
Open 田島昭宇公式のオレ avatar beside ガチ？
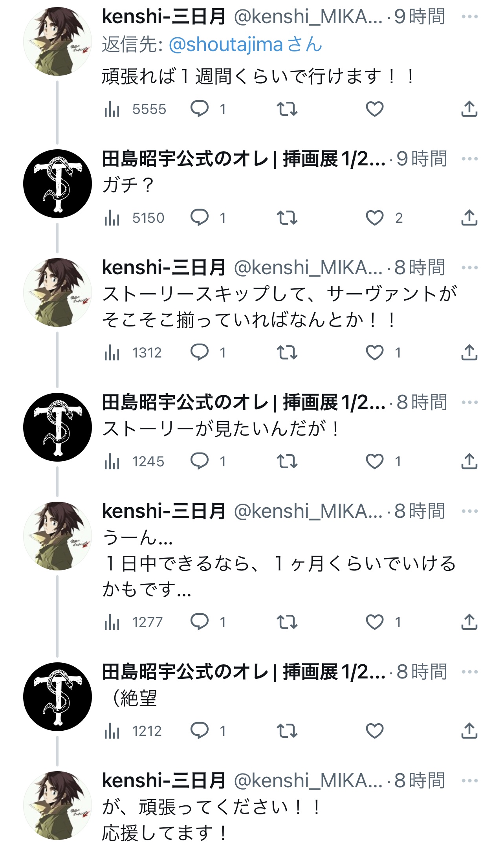pyautogui.click(x=57, y=183)
